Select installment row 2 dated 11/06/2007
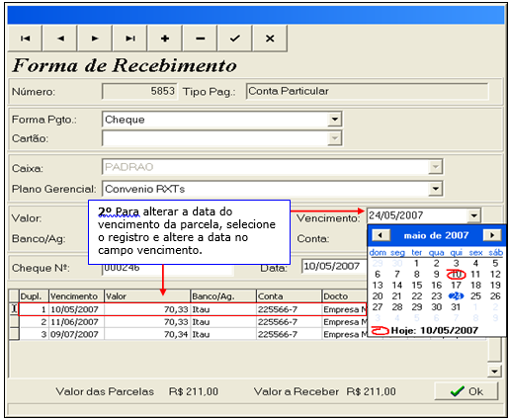The width and height of the screenshot is (509, 420). pos(193,322)
